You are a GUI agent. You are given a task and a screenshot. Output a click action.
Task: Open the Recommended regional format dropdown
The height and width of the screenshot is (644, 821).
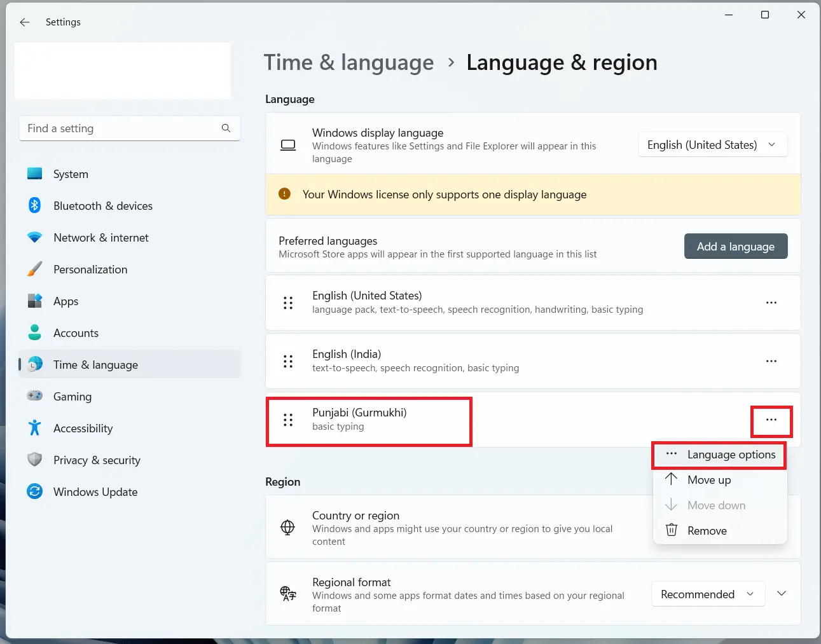[708, 594]
